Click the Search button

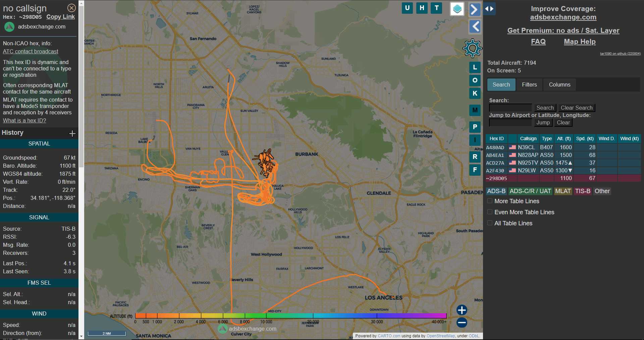545,108
